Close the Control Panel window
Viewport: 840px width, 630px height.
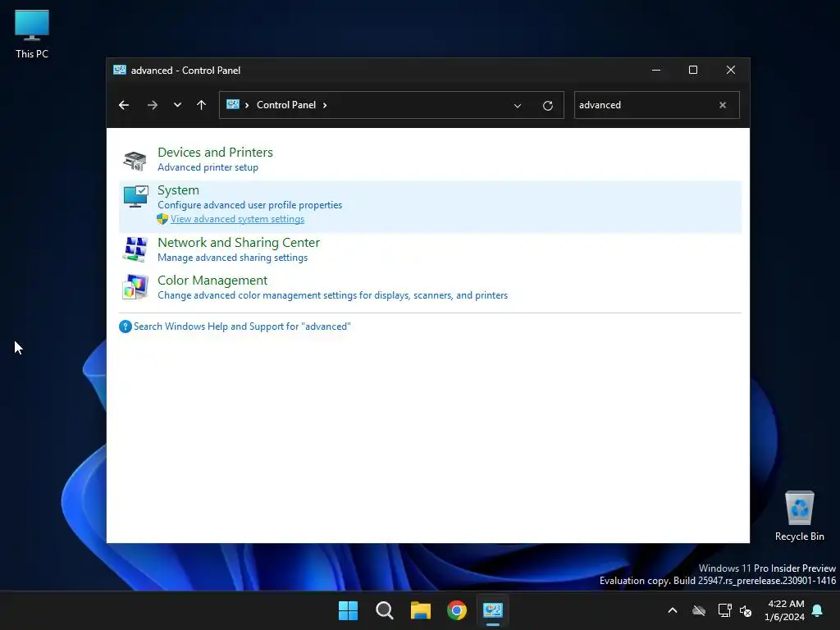pos(731,71)
